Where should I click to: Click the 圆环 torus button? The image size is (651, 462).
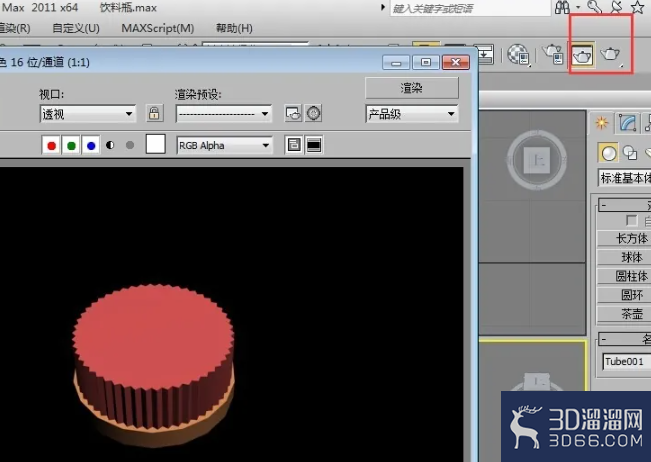click(x=624, y=295)
